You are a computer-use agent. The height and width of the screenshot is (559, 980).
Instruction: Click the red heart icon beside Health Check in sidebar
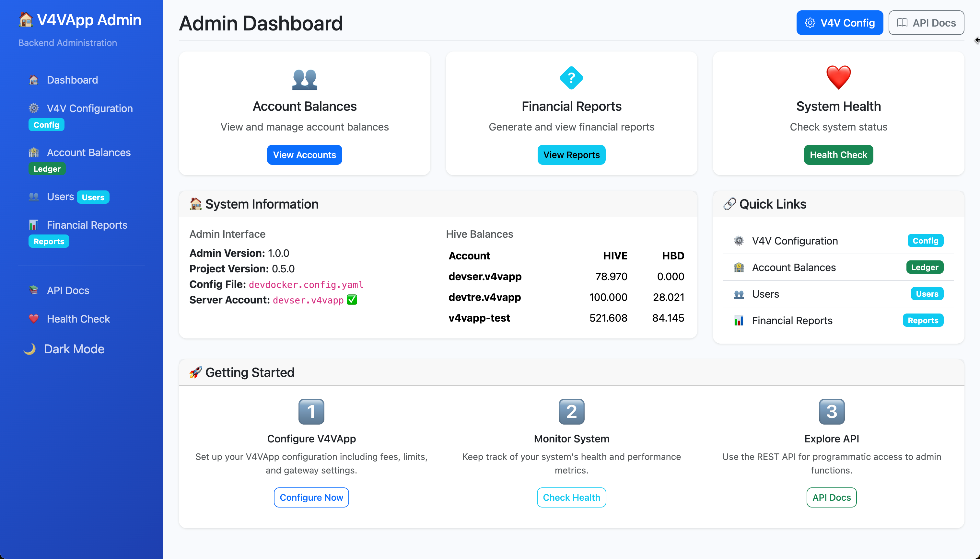34,319
